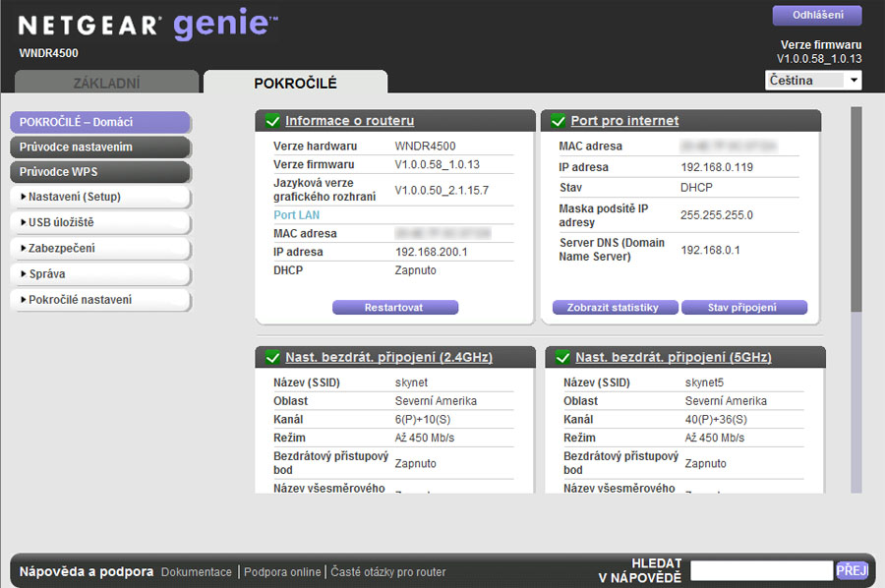Click the DNS server value 192.168.0.1

(710, 250)
